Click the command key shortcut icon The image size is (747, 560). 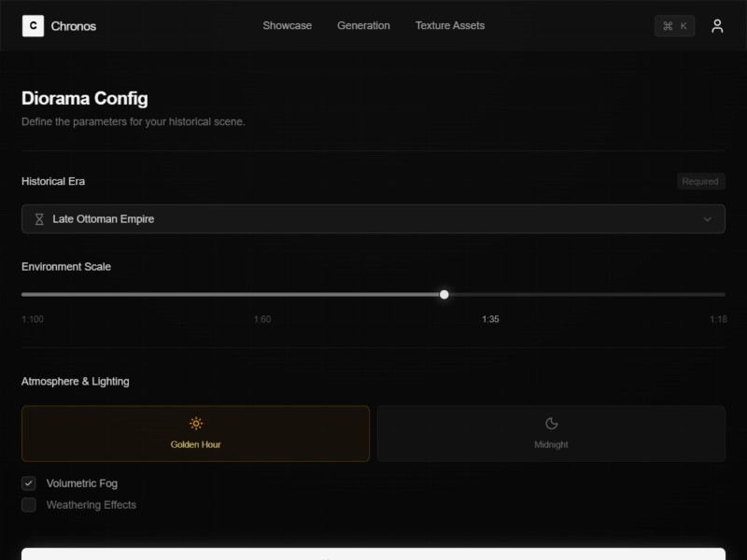[x=667, y=26]
